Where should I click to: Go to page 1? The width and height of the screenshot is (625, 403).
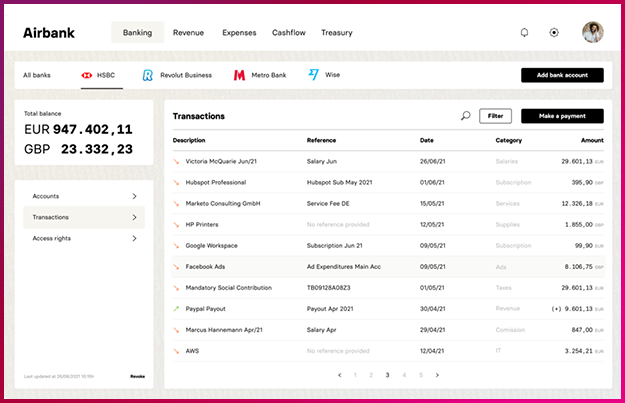coord(355,375)
